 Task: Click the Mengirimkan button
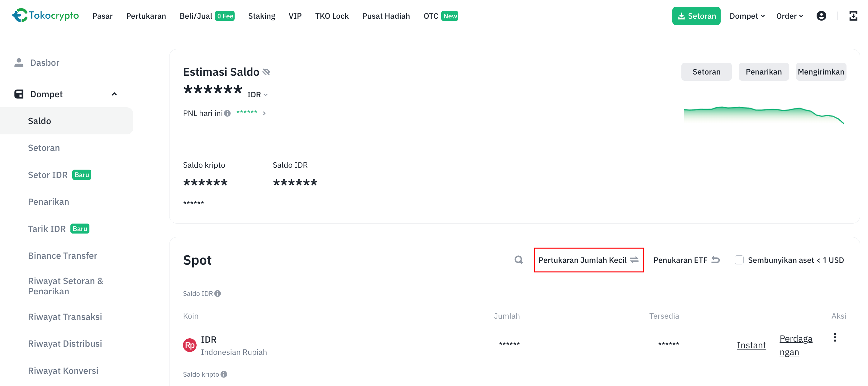821,72
